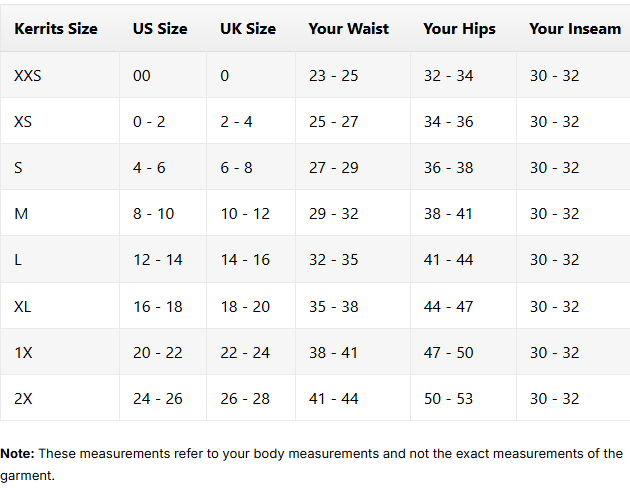Select waist measurement 38 - 41
The height and width of the screenshot is (491, 630).
click(333, 352)
